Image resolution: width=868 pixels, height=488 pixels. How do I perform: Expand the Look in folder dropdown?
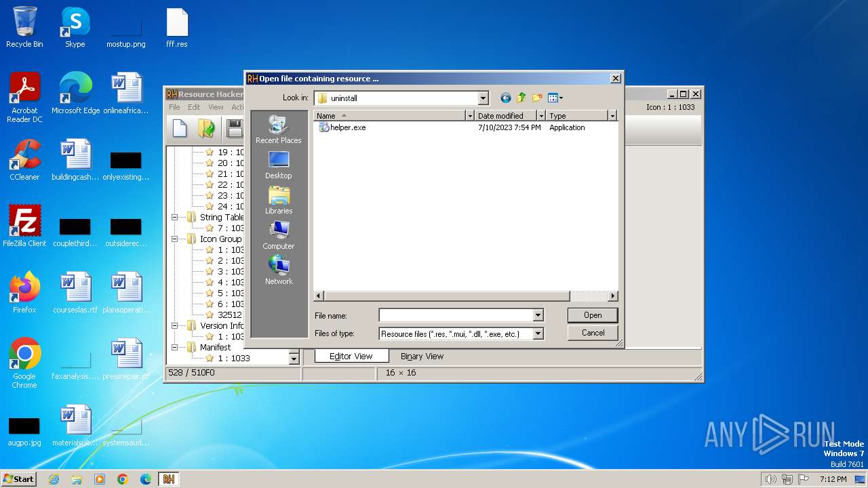point(483,98)
